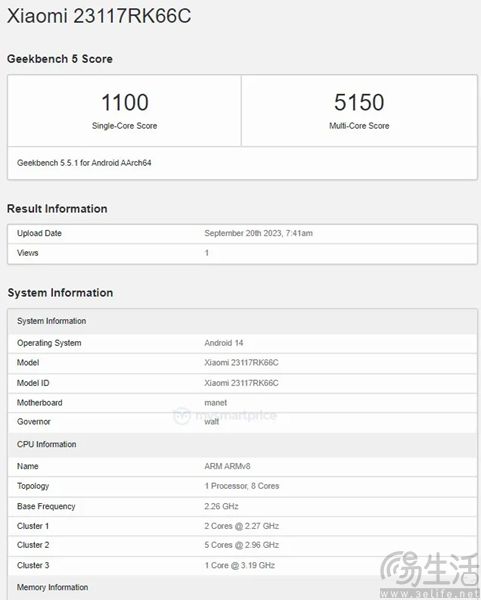Click the Model value Xiaomi 23117RK66C

[241, 363]
